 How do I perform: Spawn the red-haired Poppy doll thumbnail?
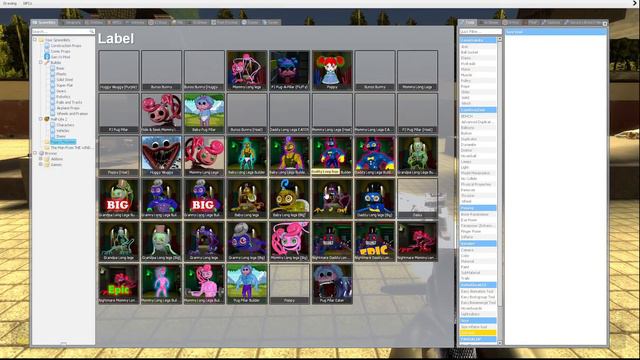pos(332,70)
